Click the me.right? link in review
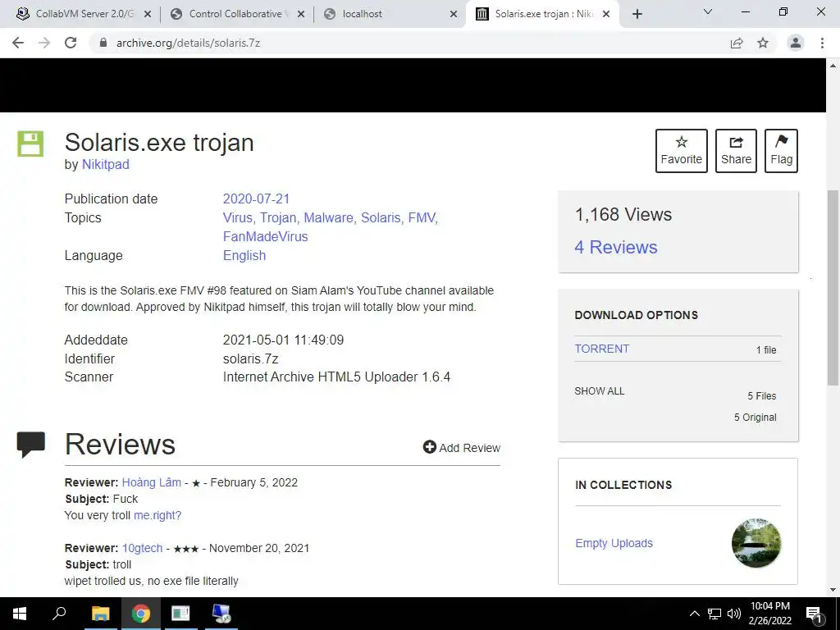Image resolution: width=840 pixels, height=630 pixels. pos(157,515)
